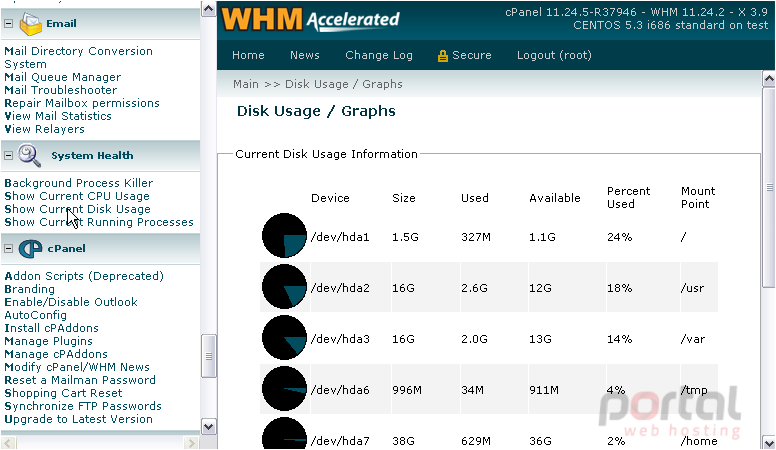The width and height of the screenshot is (776, 450).
Task: Click the pie chart for /dev/hda3
Action: (x=285, y=338)
